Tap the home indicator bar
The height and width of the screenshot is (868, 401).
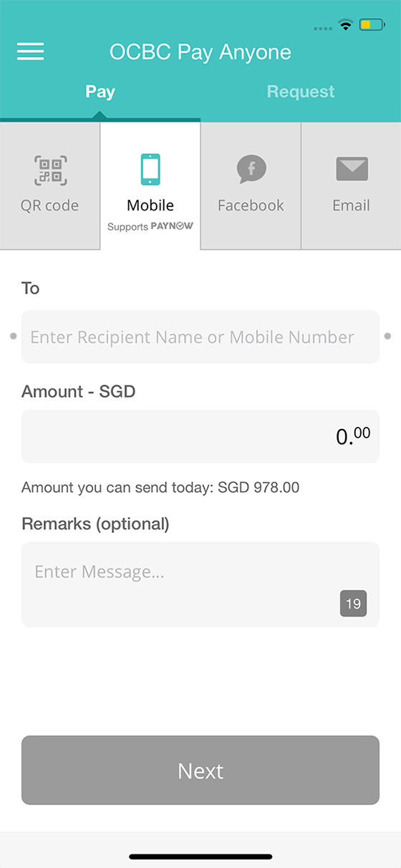(200, 857)
